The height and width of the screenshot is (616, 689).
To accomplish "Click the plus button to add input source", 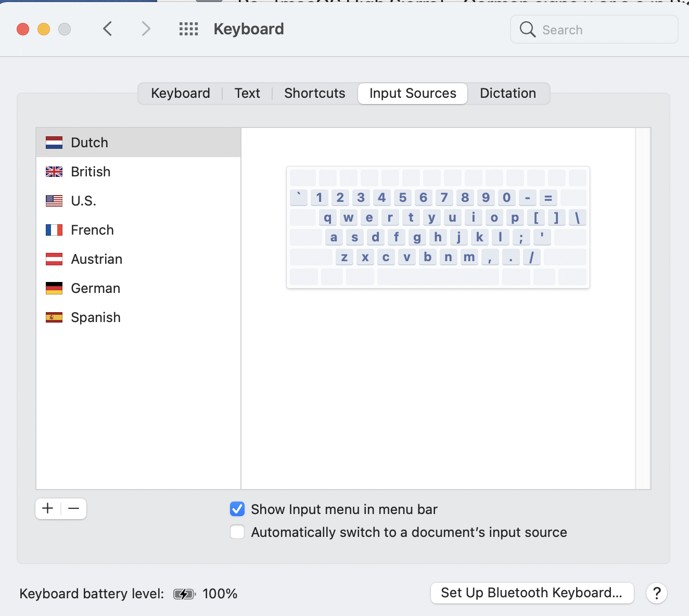I will tap(48, 508).
